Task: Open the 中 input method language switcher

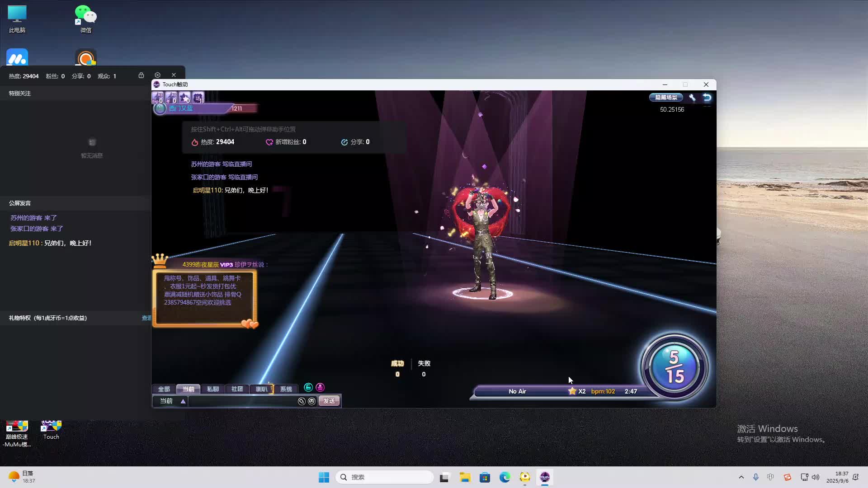Action: 770,477
